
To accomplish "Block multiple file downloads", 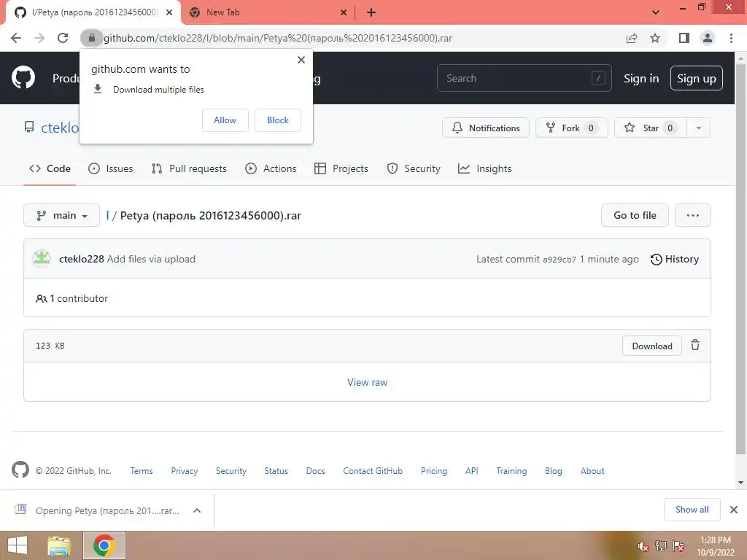I will (x=278, y=120).
